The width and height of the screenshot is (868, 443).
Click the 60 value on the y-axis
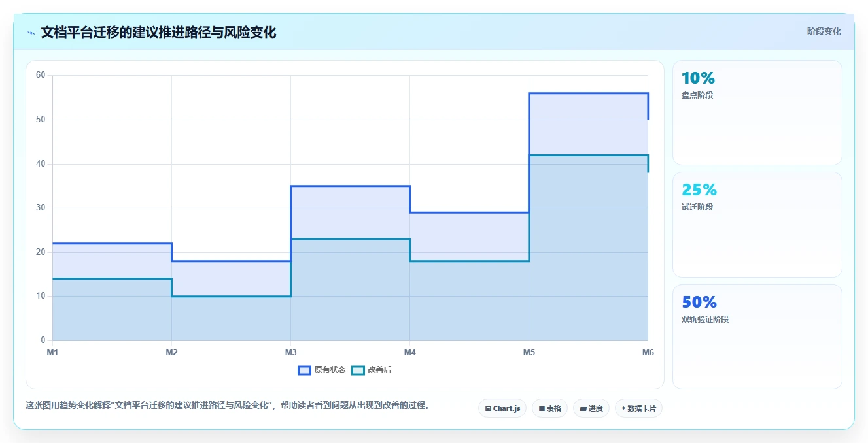[41, 75]
